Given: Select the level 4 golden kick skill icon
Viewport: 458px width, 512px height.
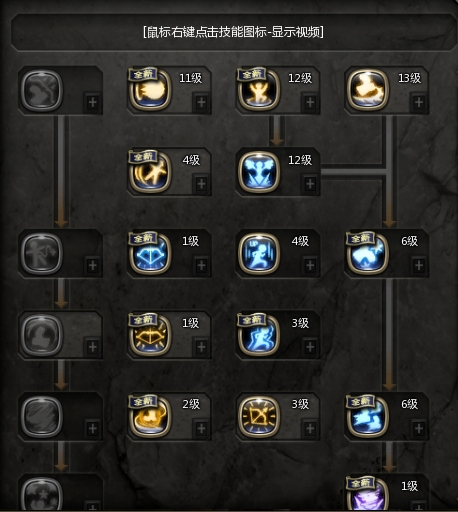Looking at the screenshot, I should pos(150,171).
